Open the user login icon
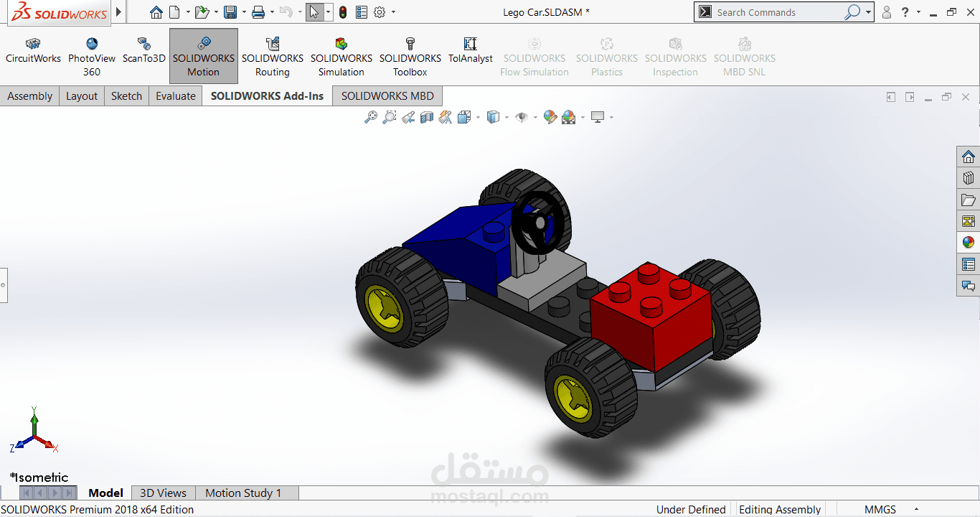Image resolution: width=980 pixels, height=517 pixels. click(887, 12)
